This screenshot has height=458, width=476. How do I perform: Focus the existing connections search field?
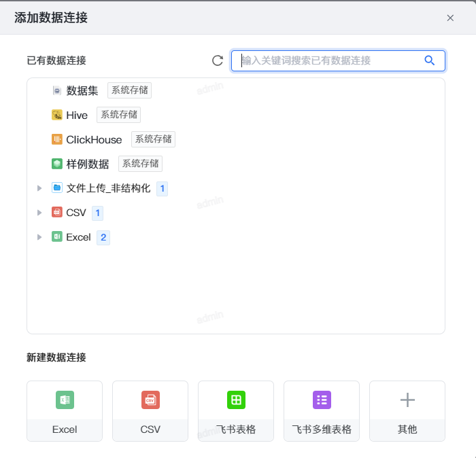(330, 60)
